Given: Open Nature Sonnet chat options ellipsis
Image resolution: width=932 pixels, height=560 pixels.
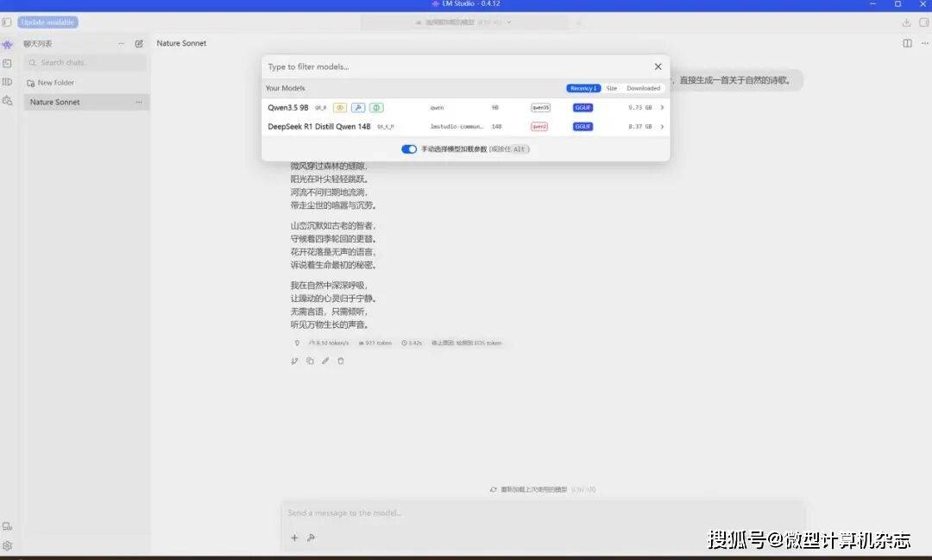Looking at the screenshot, I should coord(138,103).
